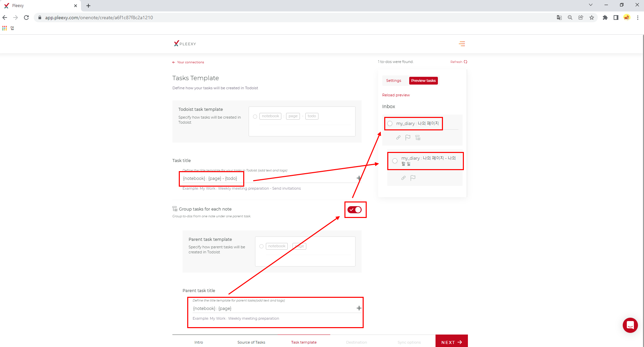Go to the Sync options step
Viewport: 644px width, 347px height.
409,342
